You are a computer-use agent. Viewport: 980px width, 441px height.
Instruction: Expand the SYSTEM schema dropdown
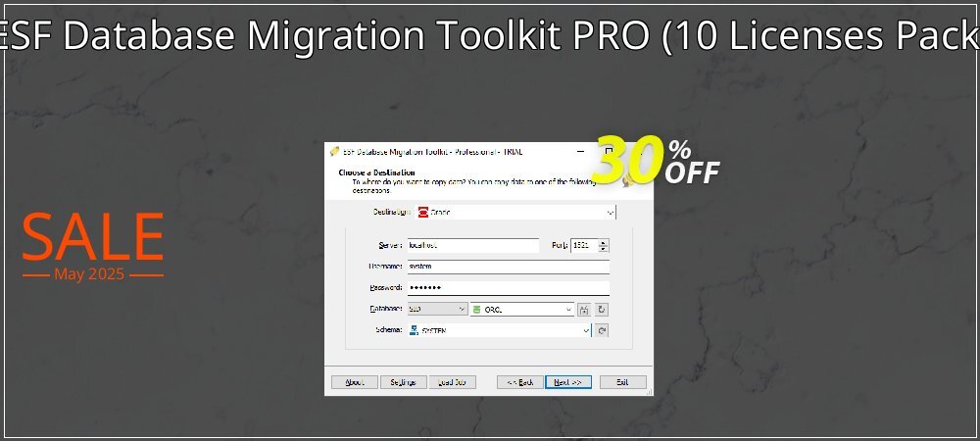586,330
